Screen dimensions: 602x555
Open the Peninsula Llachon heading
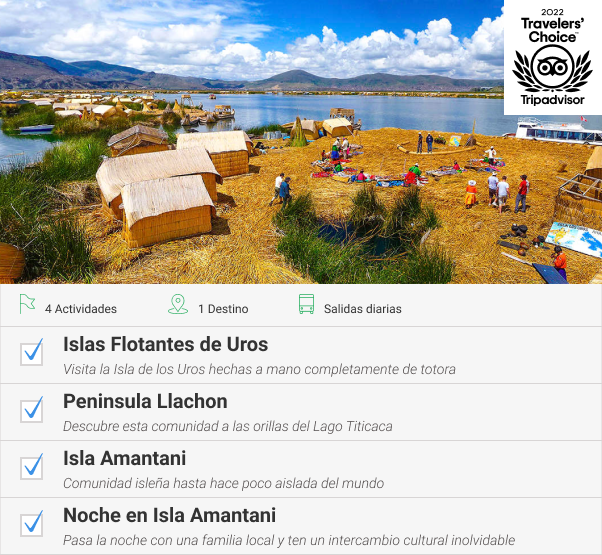coord(145,401)
